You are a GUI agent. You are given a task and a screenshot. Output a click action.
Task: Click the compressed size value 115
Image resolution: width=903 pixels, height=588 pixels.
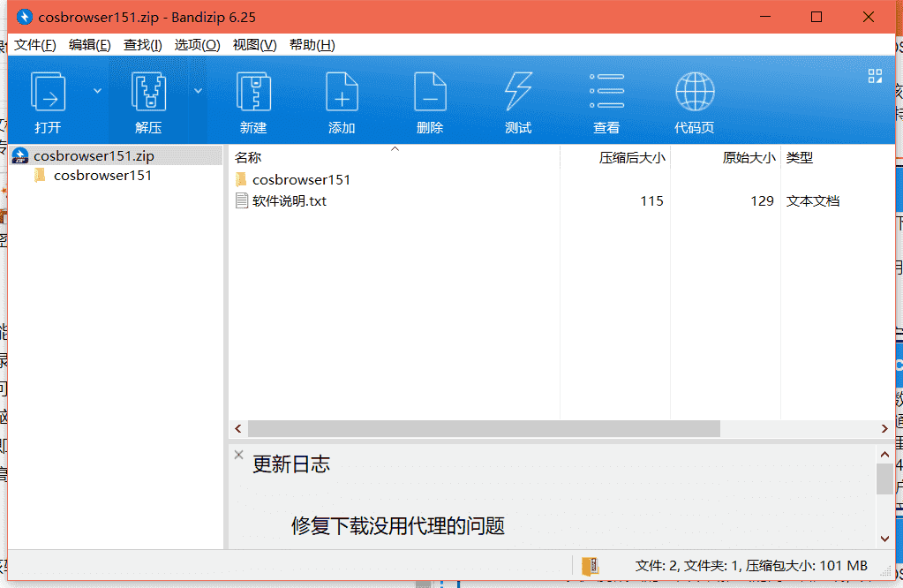click(652, 201)
